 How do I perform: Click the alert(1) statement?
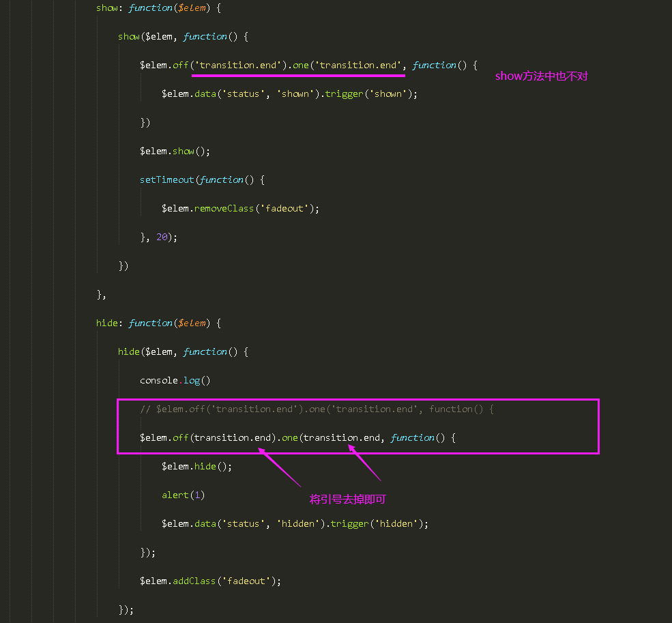[x=183, y=495]
